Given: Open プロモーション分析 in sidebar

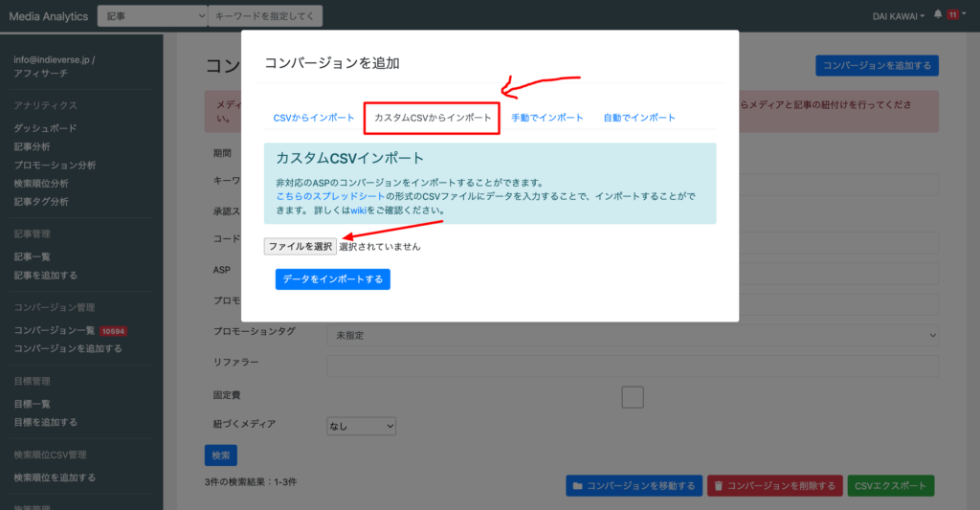Looking at the screenshot, I should tap(55, 165).
